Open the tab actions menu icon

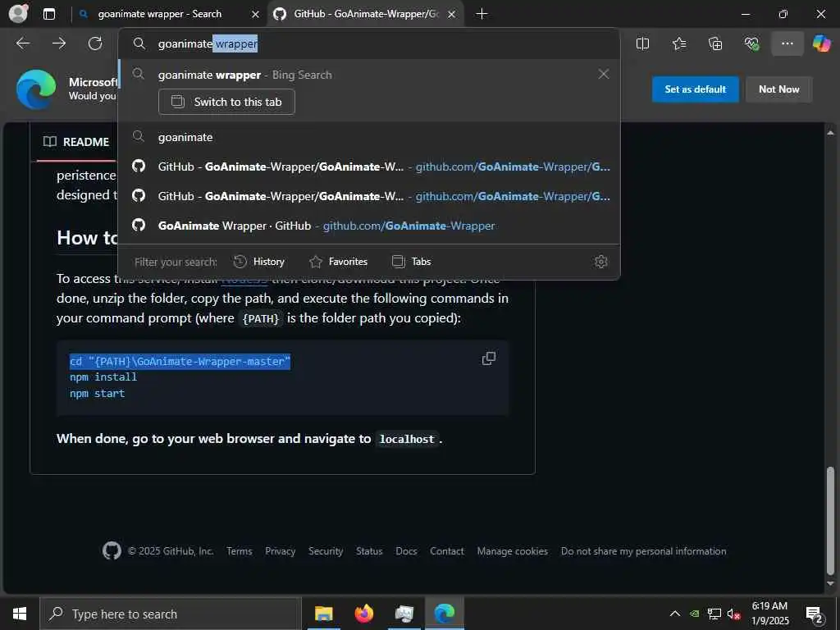pos(49,14)
